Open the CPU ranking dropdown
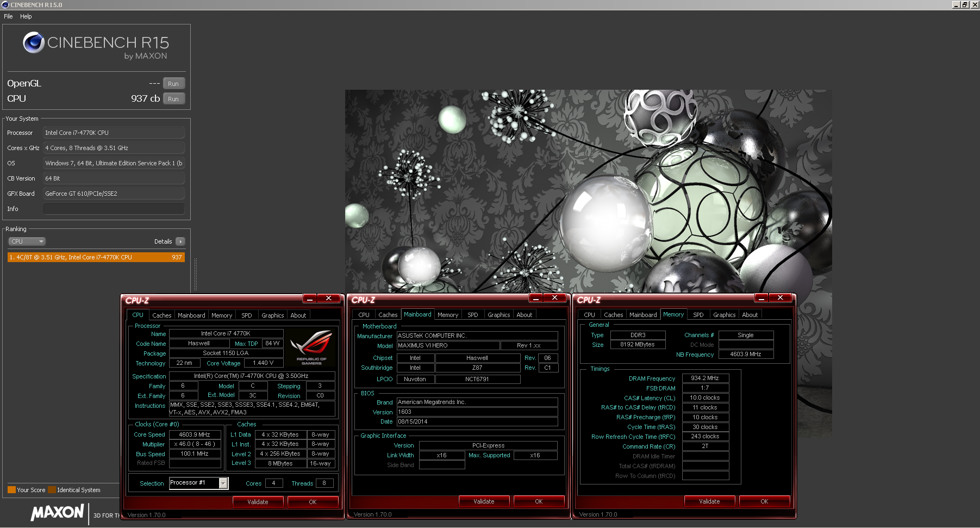980x528 pixels. click(x=26, y=241)
